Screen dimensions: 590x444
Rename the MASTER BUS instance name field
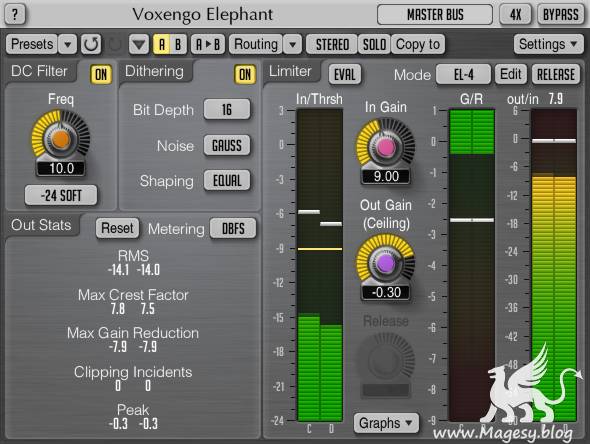click(435, 15)
